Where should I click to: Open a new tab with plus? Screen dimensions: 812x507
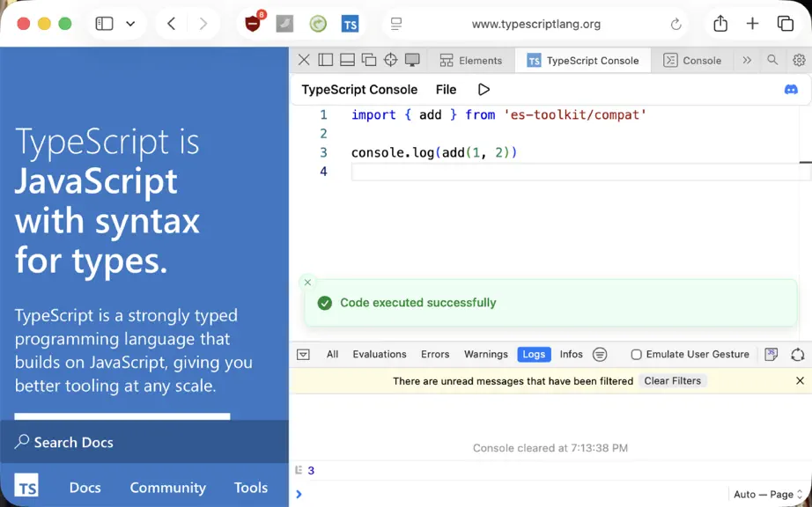pyautogui.click(x=752, y=24)
